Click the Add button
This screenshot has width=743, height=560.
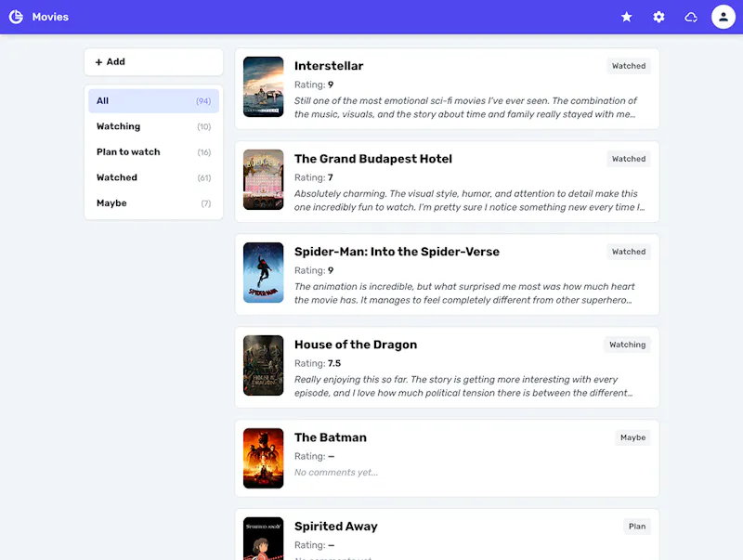[x=153, y=62]
